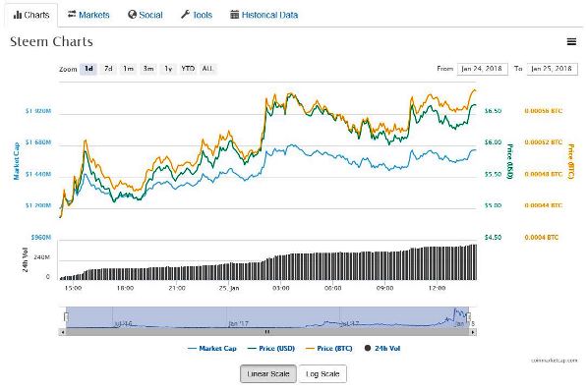Click the Jan '17 navigator label
The image size is (586, 392).
238,323
